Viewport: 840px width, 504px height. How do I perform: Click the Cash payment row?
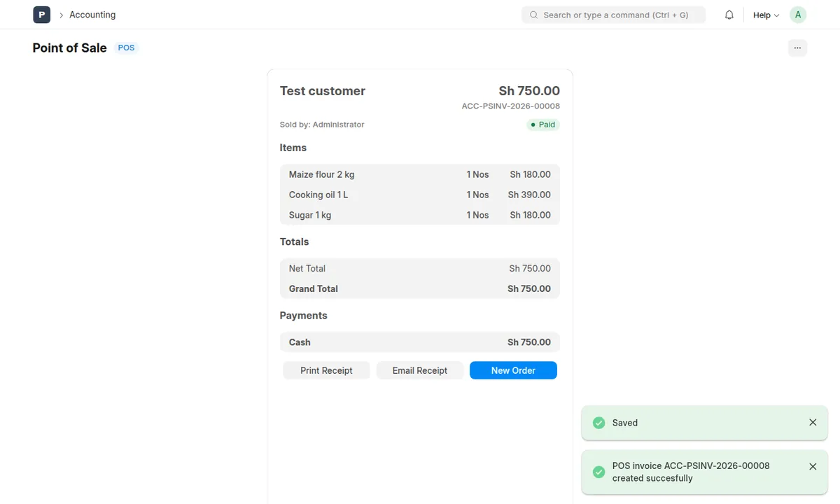420,342
